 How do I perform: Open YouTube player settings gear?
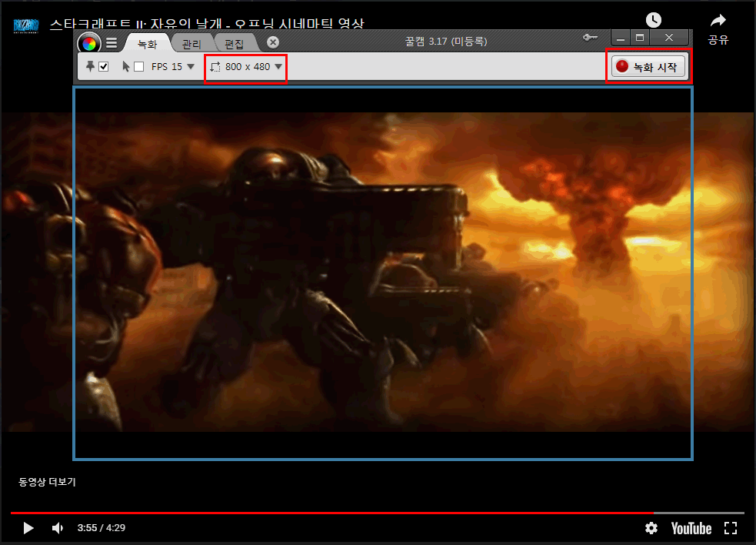click(x=651, y=528)
